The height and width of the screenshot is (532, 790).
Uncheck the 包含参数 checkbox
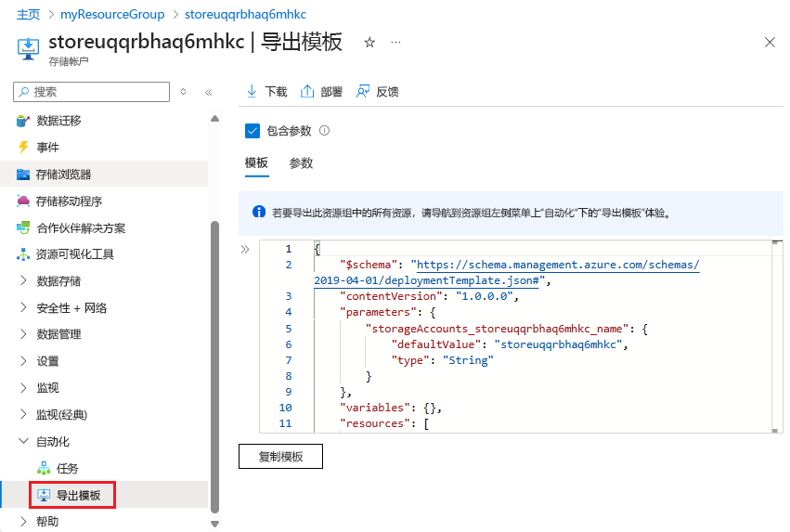click(x=253, y=131)
